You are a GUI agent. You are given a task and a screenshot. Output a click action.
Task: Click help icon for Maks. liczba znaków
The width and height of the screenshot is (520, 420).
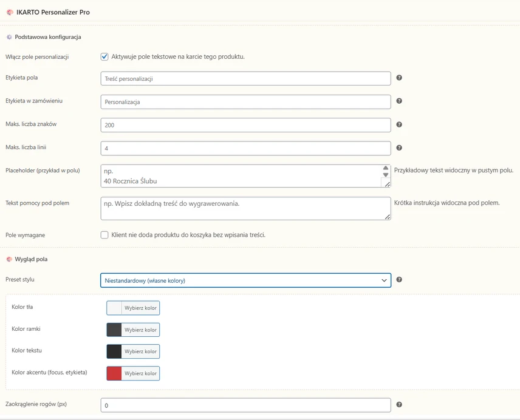click(x=399, y=124)
